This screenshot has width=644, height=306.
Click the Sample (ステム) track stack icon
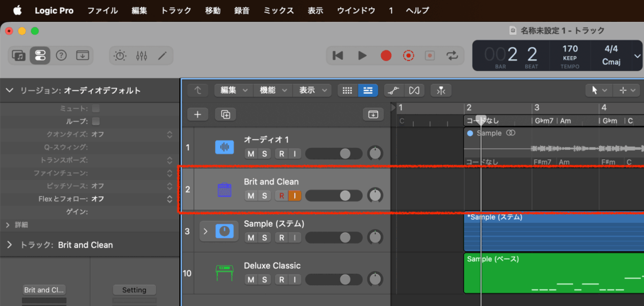tap(225, 232)
